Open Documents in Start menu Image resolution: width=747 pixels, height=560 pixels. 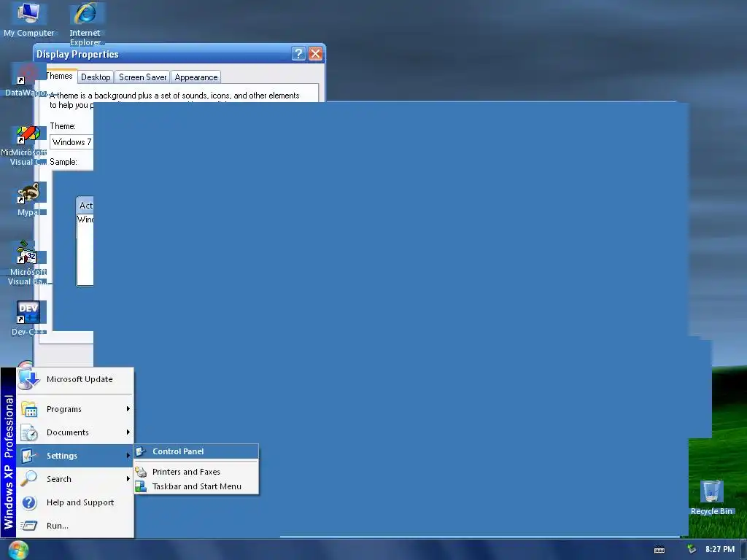click(x=75, y=432)
